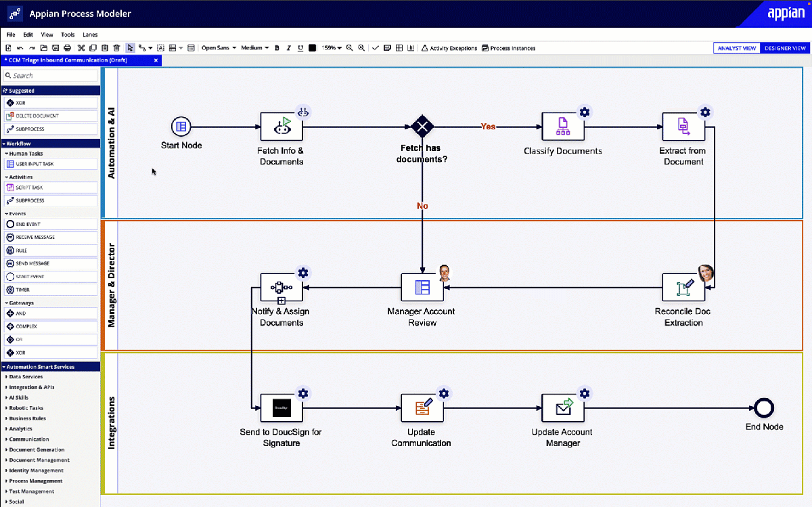The width and height of the screenshot is (812, 507).
Task: Select the Fetch has documents XOR gateway
Action: [422, 127]
